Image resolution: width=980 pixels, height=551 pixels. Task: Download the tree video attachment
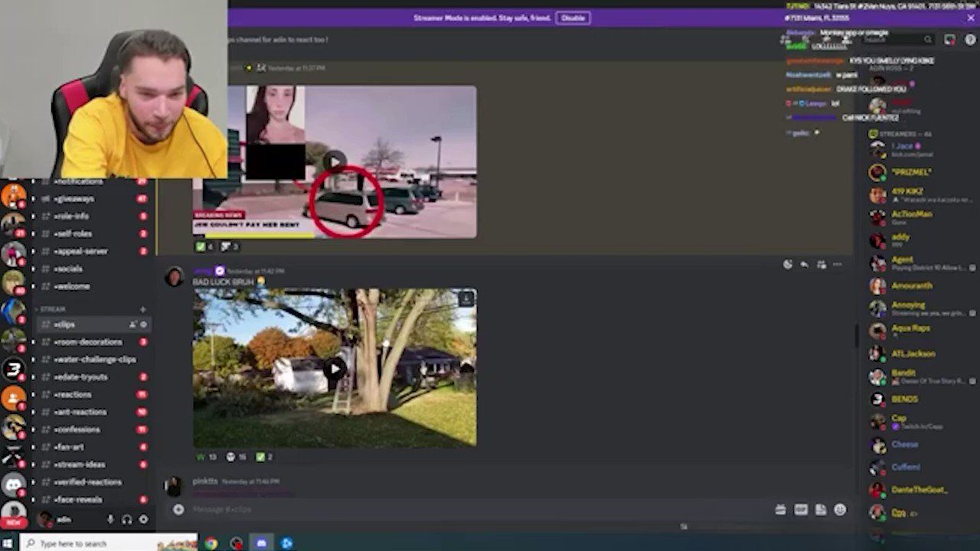click(x=465, y=298)
